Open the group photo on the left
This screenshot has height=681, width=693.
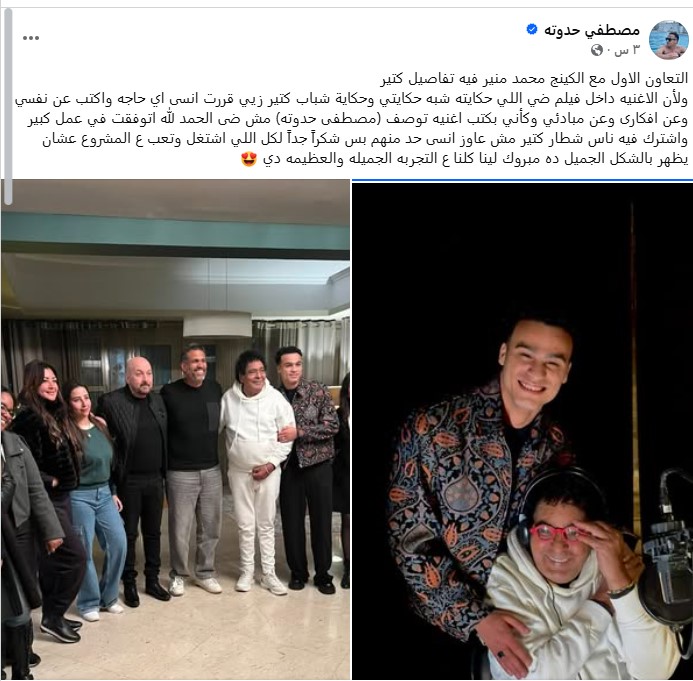(175, 430)
